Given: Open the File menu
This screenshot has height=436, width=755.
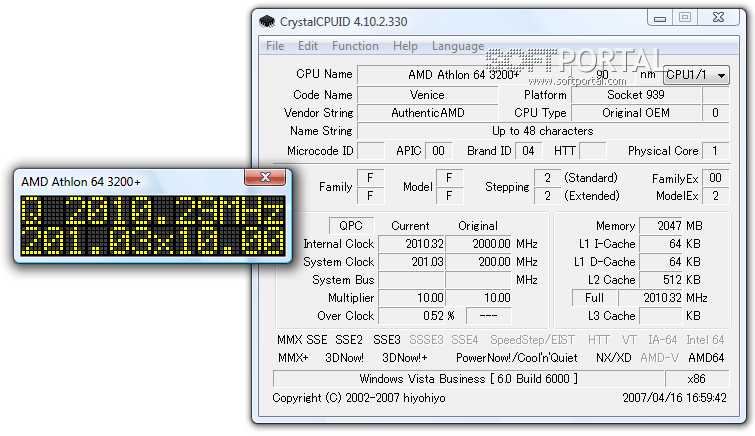Looking at the screenshot, I should [x=275, y=46].
